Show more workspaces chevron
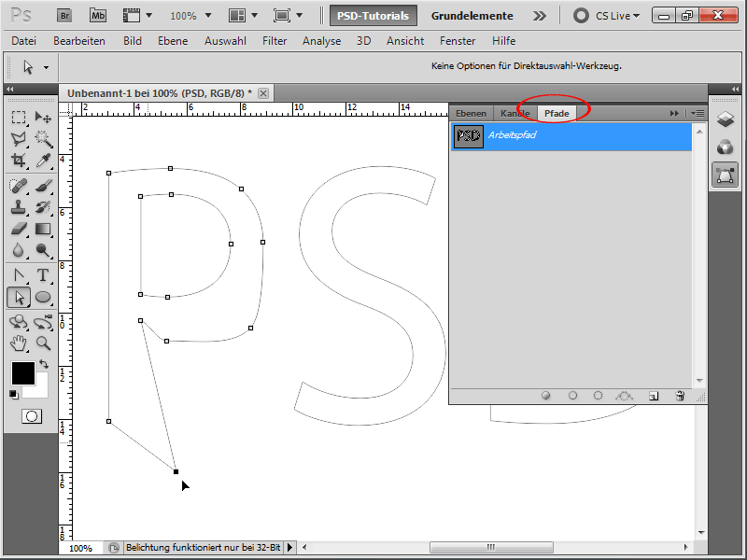 click(x=540, y=16)
